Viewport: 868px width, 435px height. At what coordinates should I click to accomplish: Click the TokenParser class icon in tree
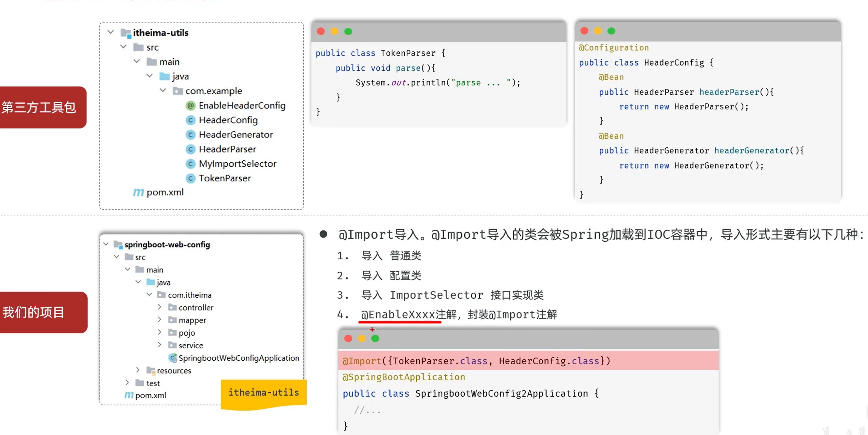191,178
